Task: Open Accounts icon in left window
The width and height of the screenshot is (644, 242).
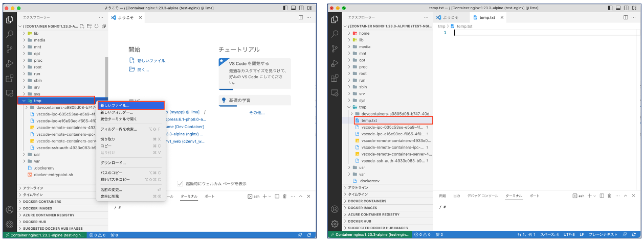Action: click(9, 210)
